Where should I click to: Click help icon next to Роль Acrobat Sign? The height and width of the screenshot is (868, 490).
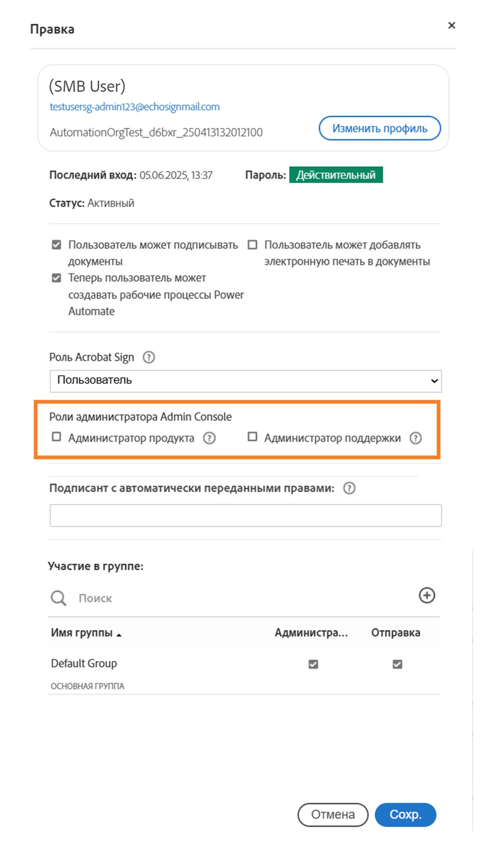click(149, 357)
